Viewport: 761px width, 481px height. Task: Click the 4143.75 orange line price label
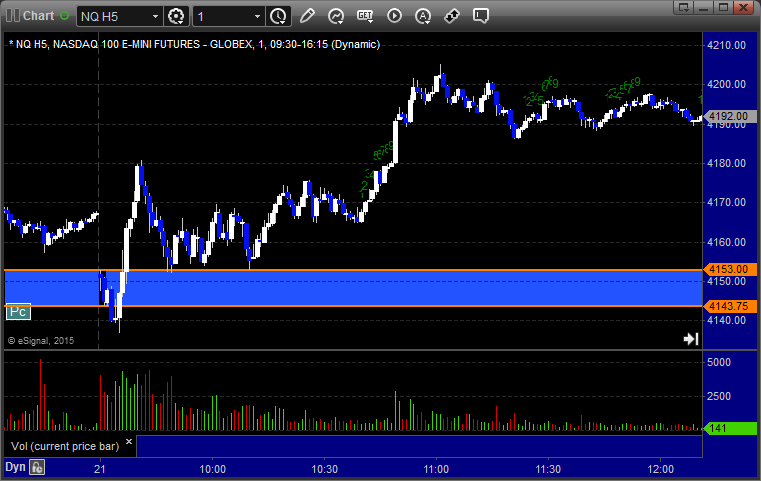(x=730, y=306)
